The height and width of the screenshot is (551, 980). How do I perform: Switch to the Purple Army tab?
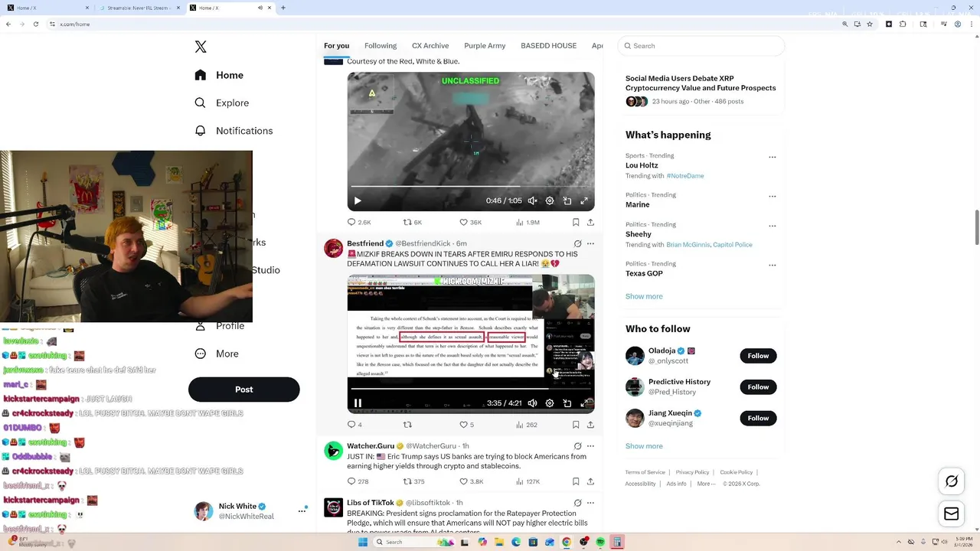[x=485, y=46]
